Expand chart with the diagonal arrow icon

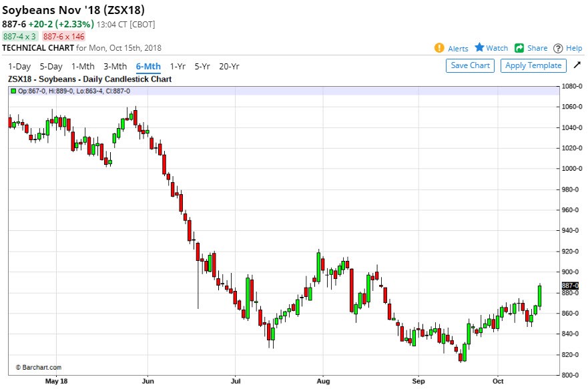pyautogui.click(x=577, y=65)
